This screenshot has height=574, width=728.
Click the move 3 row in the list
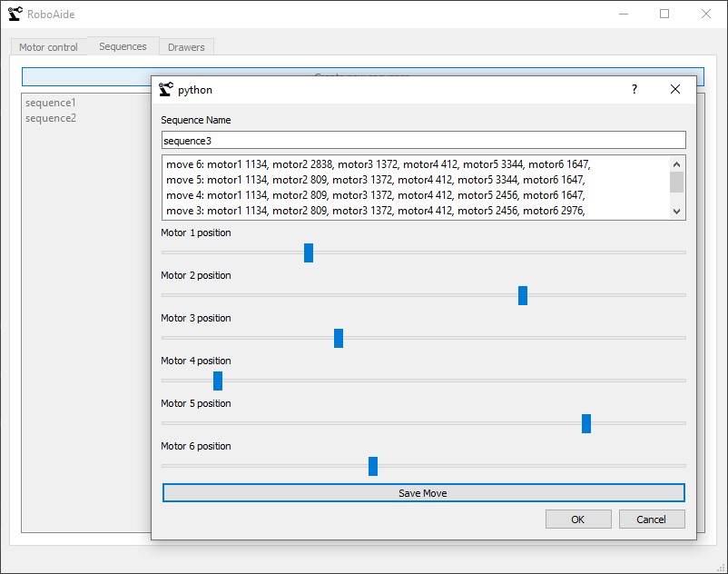[x=416, y=211]
